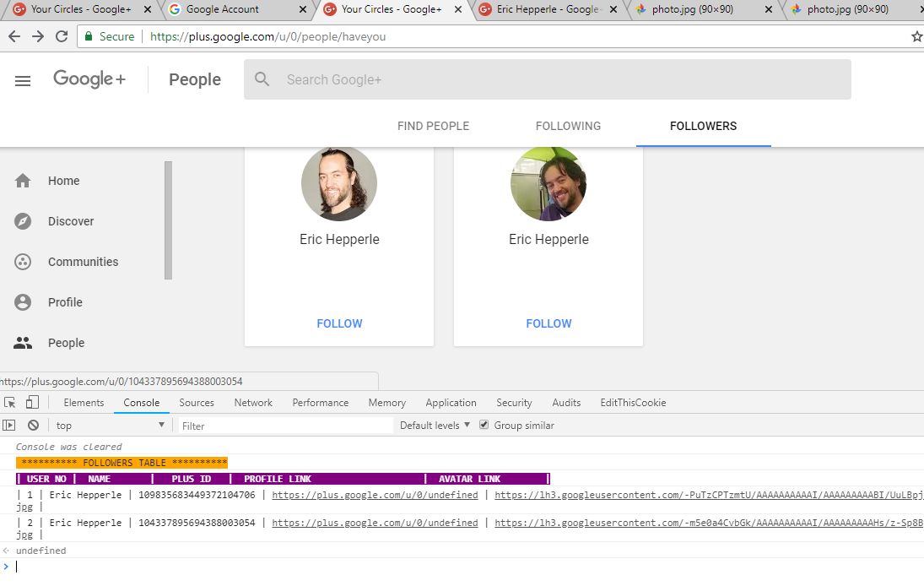This screenshot has width=924, height=586.
Task: Click plus ID 109835683449372104706
Action: coord(197,495)
